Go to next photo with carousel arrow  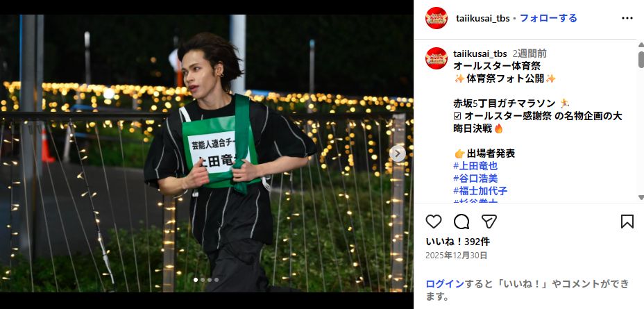point(397,153)
